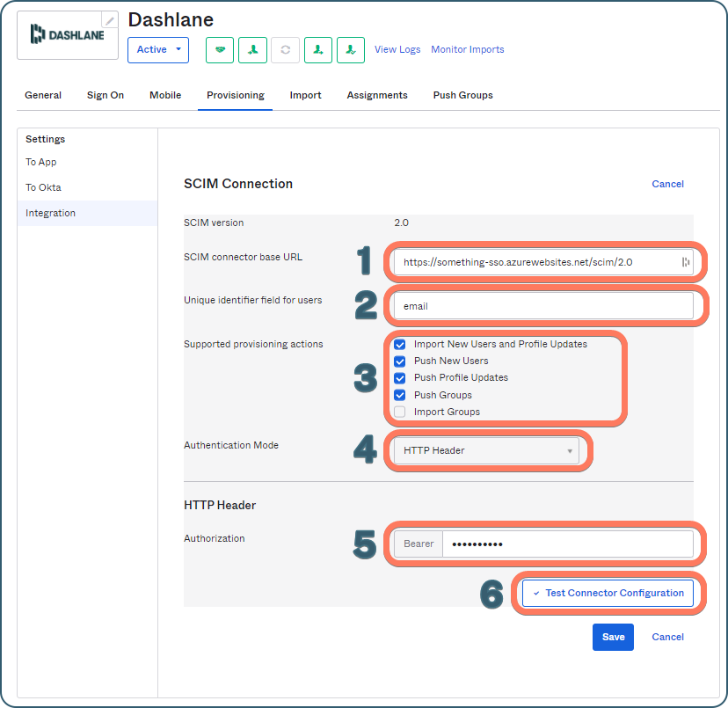Click Cancel link beside SCIM Connection heading
Image resolution: width=728 pixels, height=708 pixels.
coord(667,184)
